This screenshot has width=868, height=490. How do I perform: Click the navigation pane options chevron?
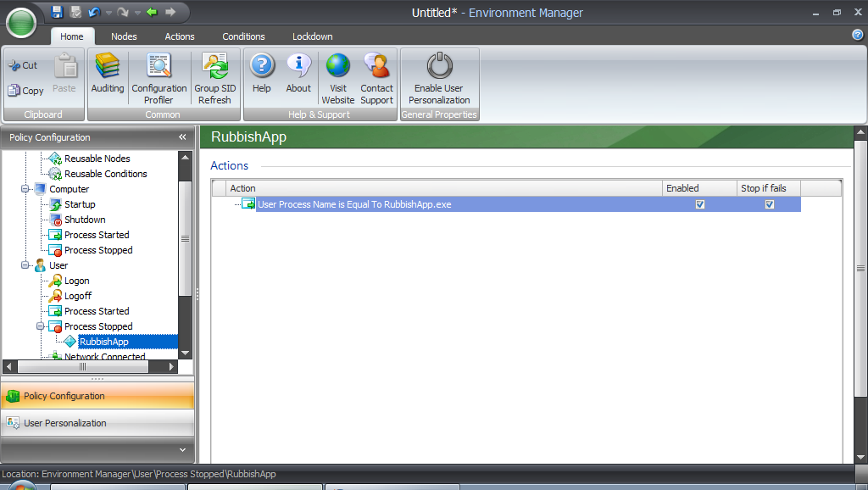[x=183, y=450]
